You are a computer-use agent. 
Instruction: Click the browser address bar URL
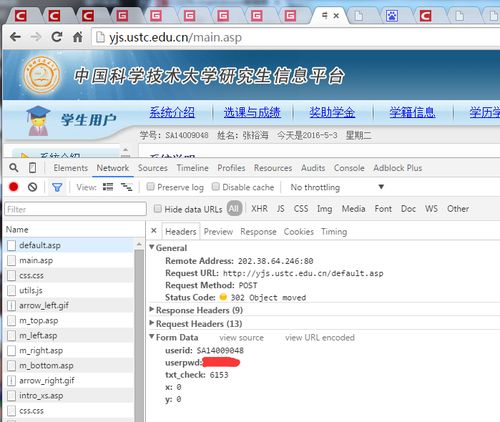(x=175, y=37)
